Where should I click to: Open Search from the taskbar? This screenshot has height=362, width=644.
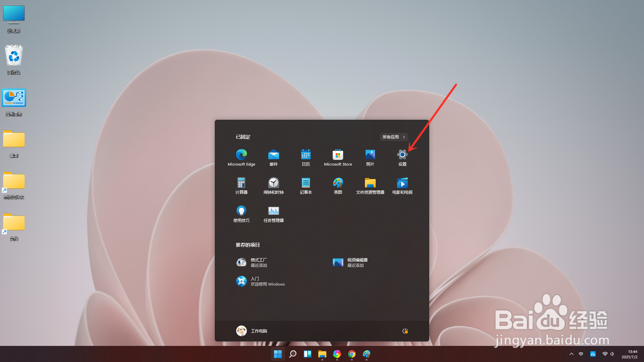click(x=292, y=354)
